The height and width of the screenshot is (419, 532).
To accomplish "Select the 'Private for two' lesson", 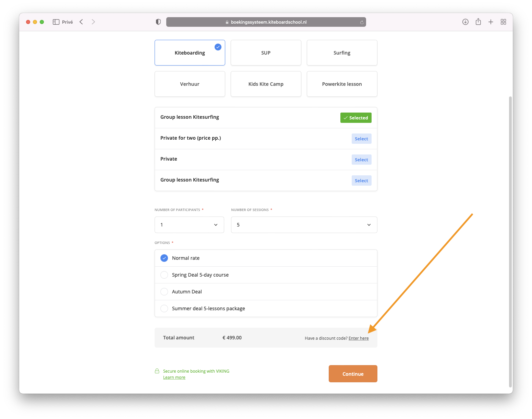I will pos(361,139).
